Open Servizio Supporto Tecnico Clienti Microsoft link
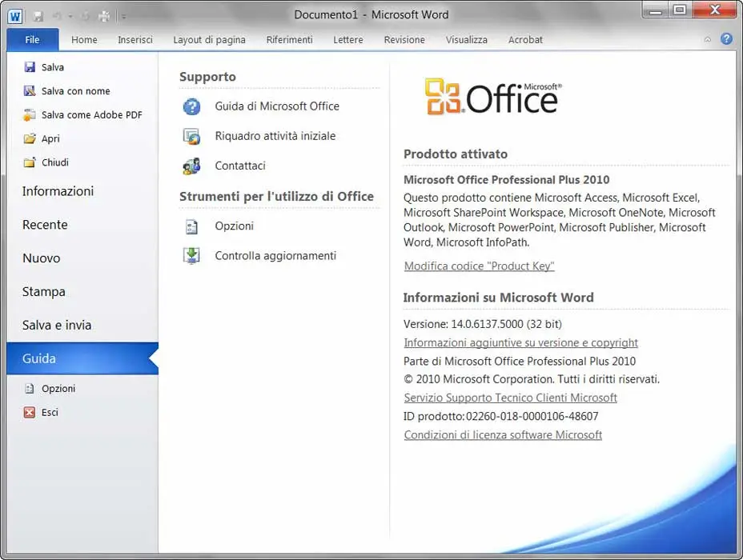The width and height of the screenshot is (743, 560). tap(510, 398)
